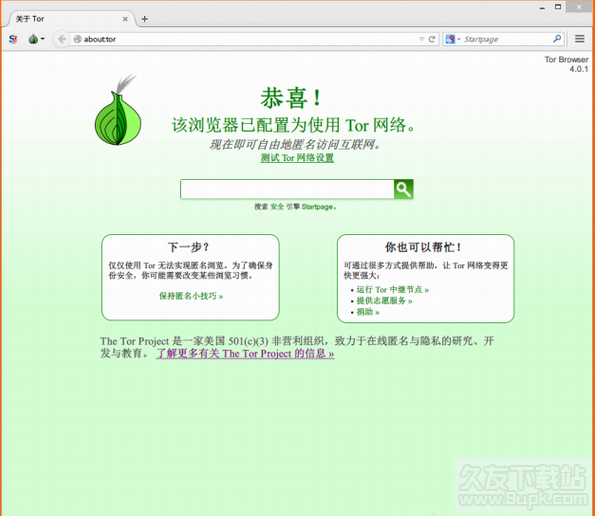Click the back navigation arrow
The image size is (595, 516).
(x=61, y=39)
